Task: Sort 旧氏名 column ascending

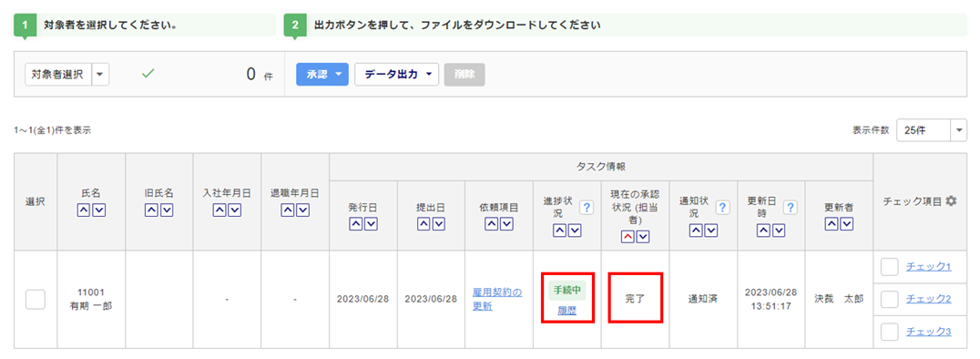Action: 152,211
